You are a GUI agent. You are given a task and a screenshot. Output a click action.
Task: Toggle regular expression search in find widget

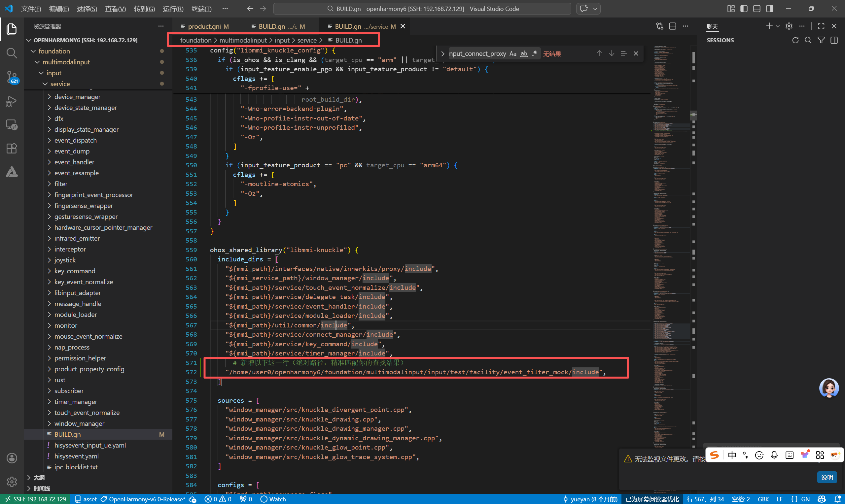coord(535,54)
